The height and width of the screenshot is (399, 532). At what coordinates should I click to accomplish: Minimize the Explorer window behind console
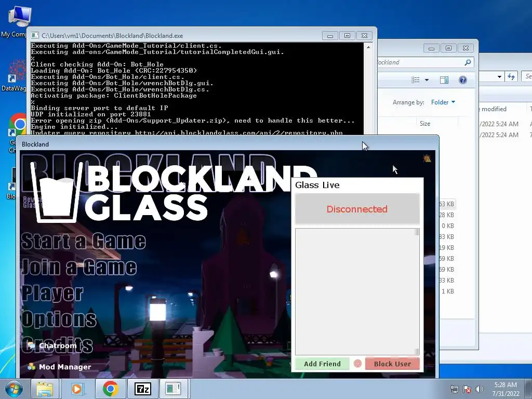pos(431,48)
